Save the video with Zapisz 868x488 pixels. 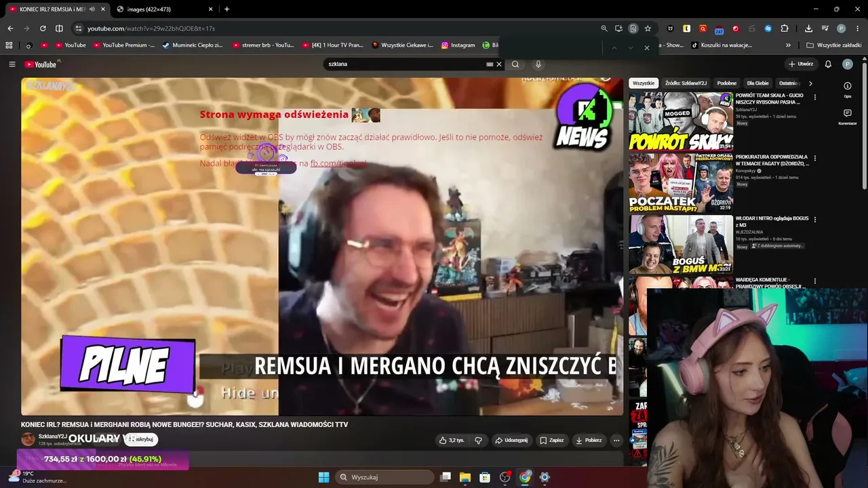[551, 440]
